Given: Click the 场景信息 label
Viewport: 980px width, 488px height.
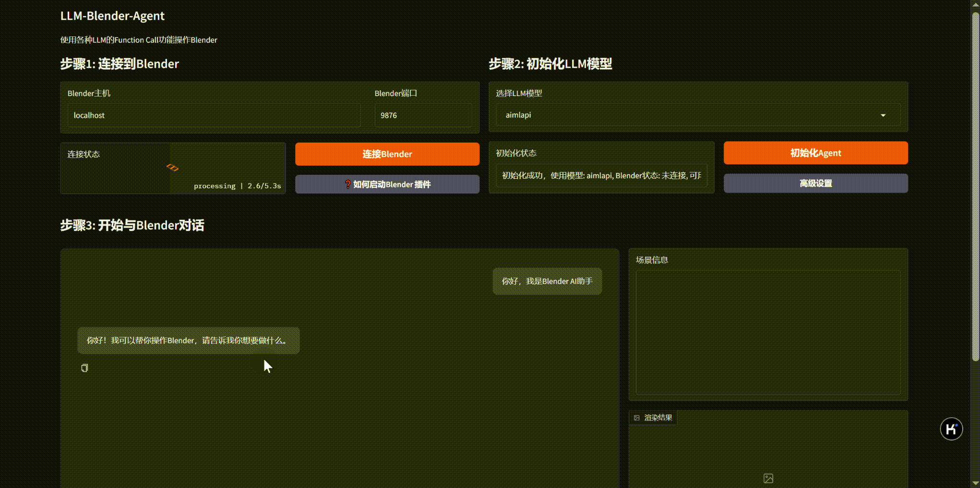Looking at the screenshot, I should (652, 260).
